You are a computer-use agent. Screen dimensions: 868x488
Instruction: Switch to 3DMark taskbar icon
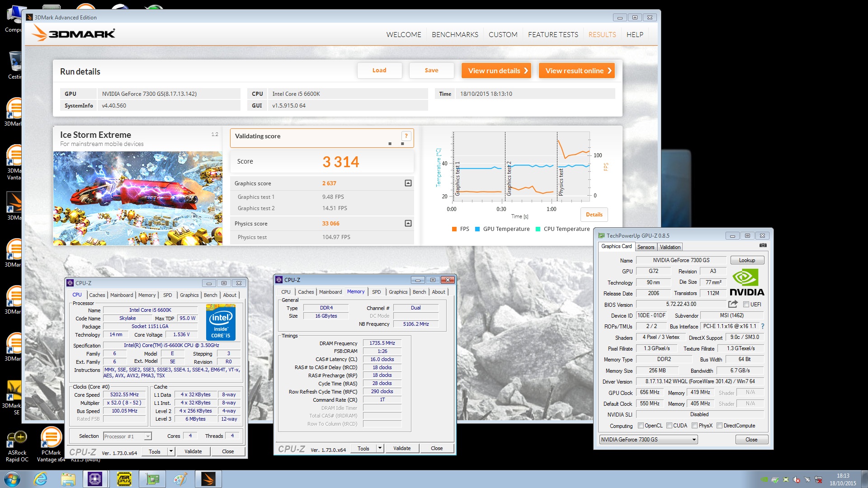[208, 479]
